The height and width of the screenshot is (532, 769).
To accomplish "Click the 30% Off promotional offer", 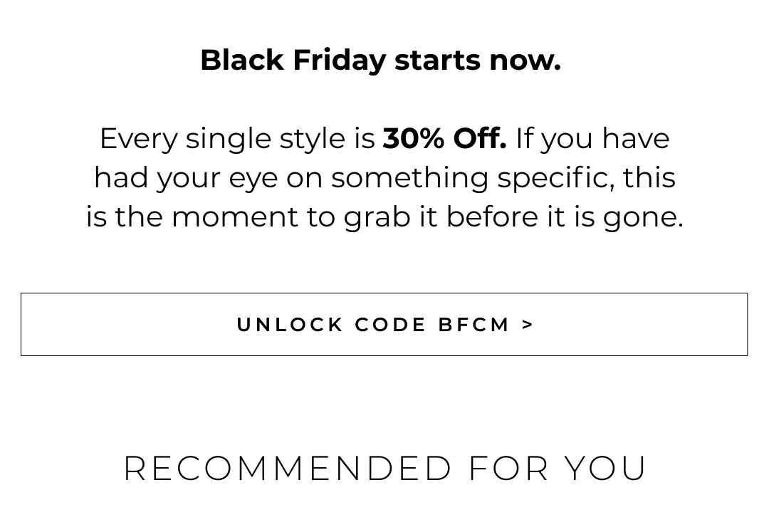I will click(444, 138).
